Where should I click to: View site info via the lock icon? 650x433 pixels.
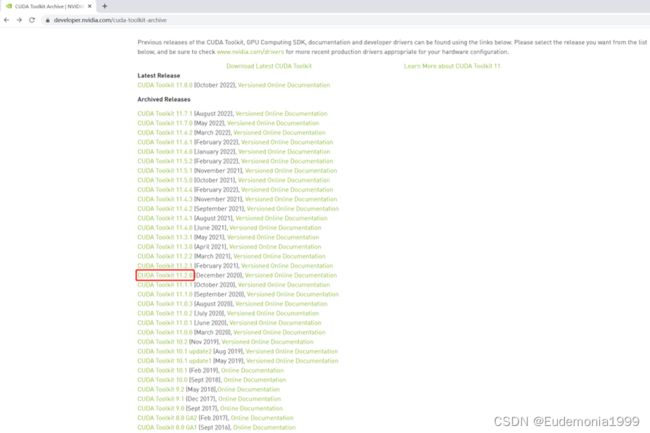click(x=48, y=20)
